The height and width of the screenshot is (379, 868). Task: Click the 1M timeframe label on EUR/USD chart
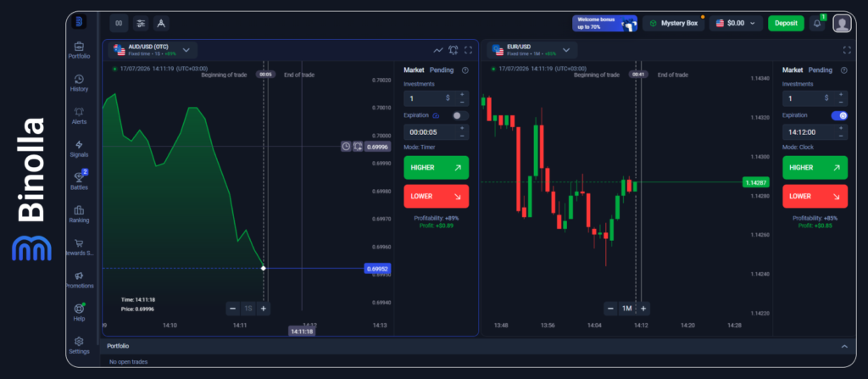626,309
